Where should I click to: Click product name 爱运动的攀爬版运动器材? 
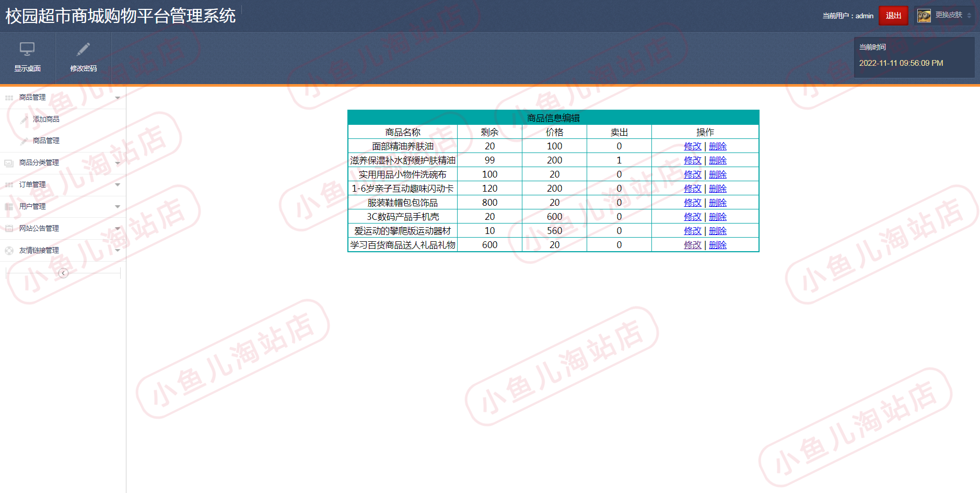(x=403, y=231)
